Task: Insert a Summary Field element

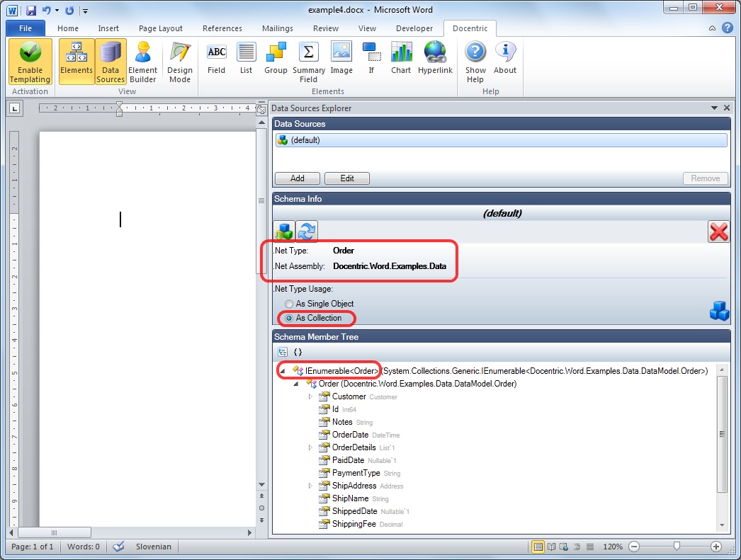Action: 309,62
